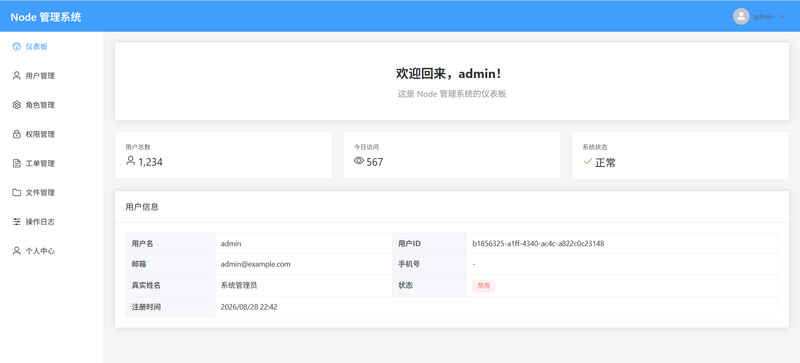Click the admin username in the header
This screenshot has height=363, width=800.
pyautogui.click(x=764, y=17)
